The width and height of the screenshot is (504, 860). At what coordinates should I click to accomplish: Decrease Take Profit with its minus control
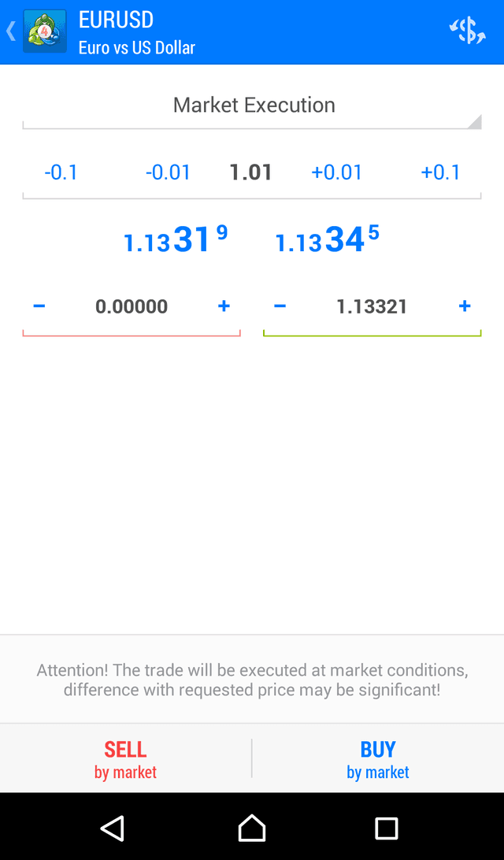coord(280,306)
